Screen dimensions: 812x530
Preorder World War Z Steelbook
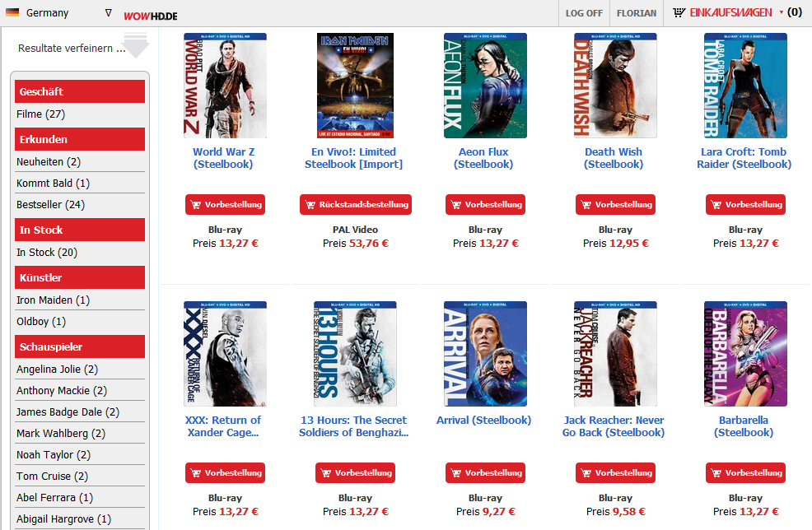pos(226,204)
